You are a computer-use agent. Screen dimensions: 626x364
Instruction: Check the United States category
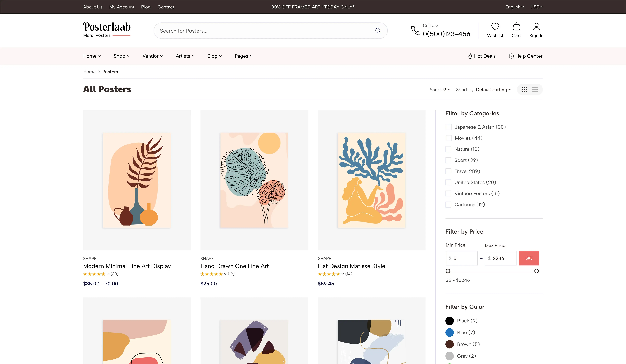click(x=448, y=182)
